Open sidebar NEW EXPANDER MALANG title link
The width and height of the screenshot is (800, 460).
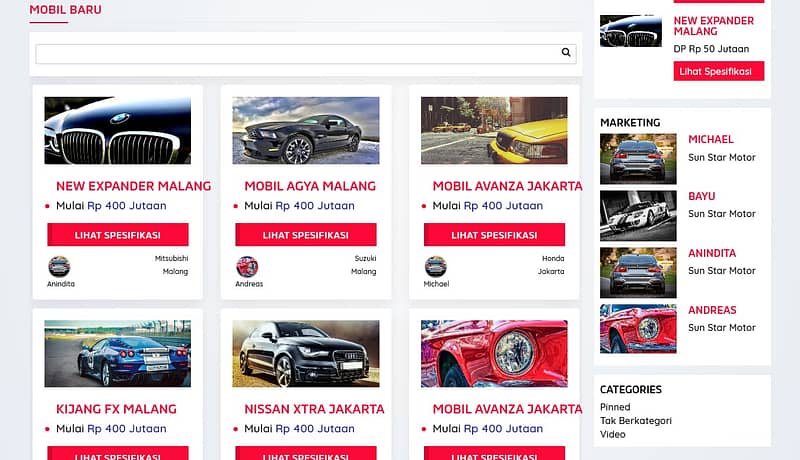pyautogui.click(x=713, y=26)
